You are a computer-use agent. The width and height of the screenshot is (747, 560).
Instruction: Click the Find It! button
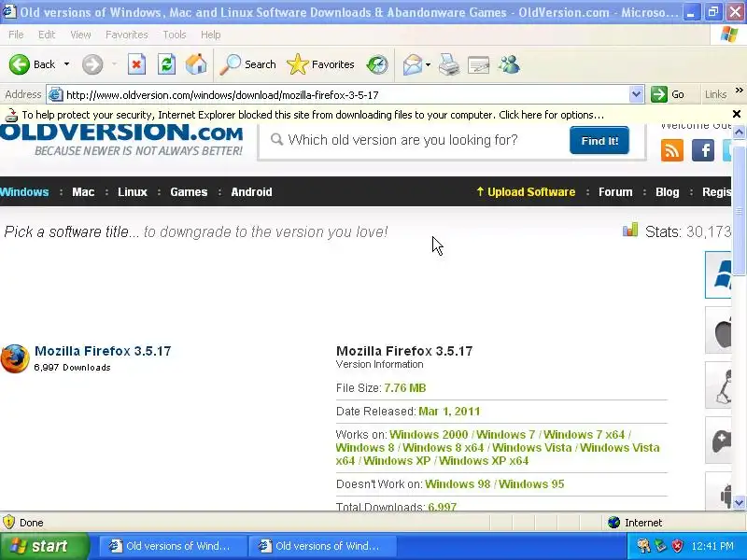point(599,141)
